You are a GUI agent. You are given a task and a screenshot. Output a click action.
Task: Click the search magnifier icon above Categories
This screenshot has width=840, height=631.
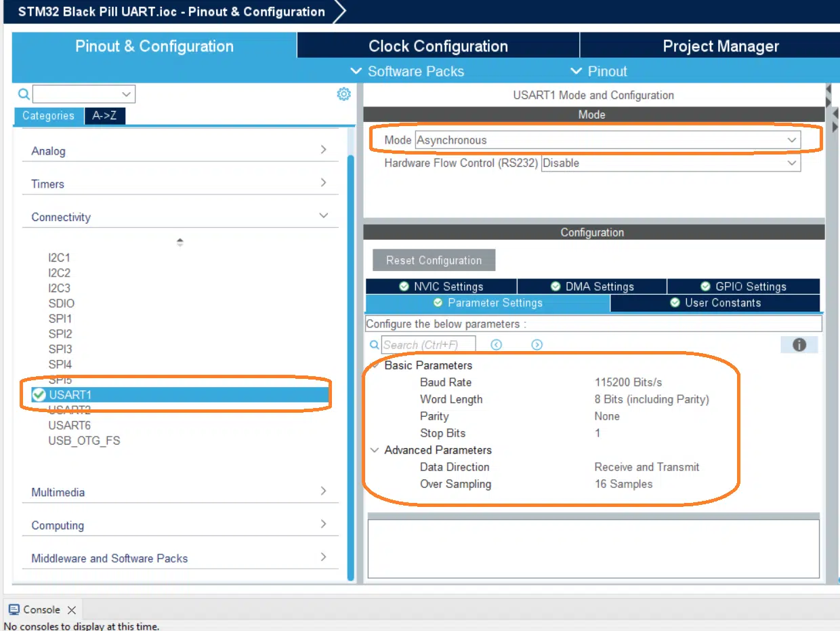24,94
